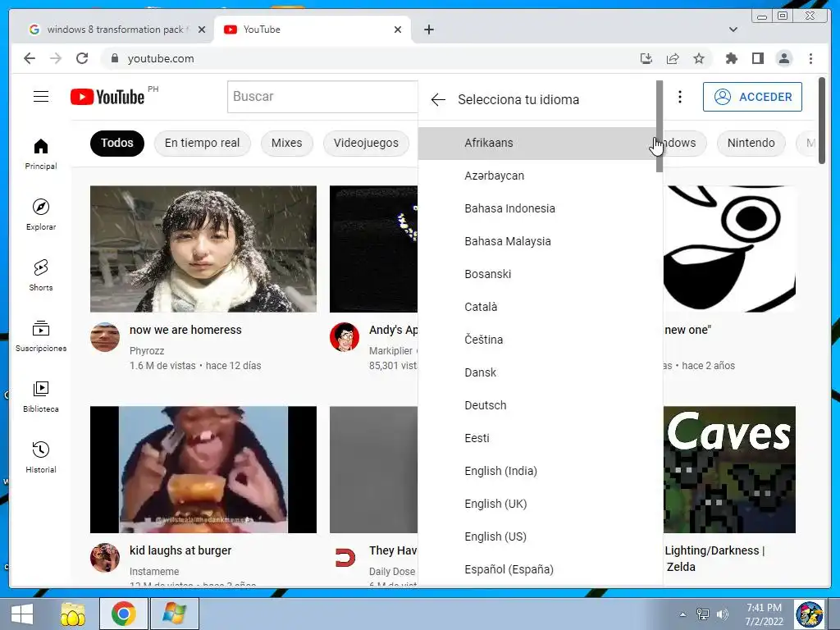Viewport: 840px width, 630px height.
Task: Close the windows 8 transformation pack tab
Action: (202, 30)
